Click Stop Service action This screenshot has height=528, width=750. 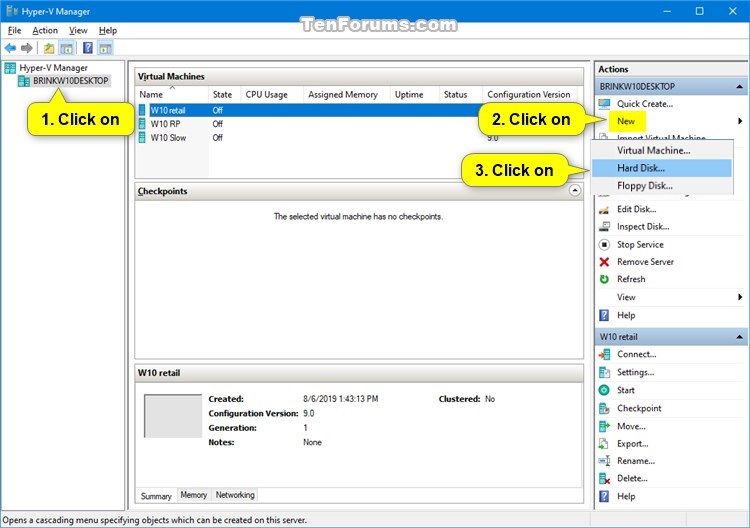click(640, 245)
